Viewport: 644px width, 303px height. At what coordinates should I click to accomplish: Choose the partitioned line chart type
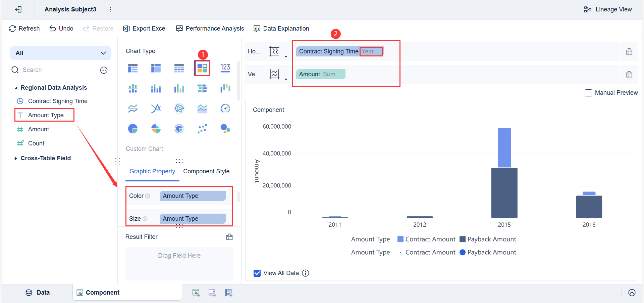[133, 109]
